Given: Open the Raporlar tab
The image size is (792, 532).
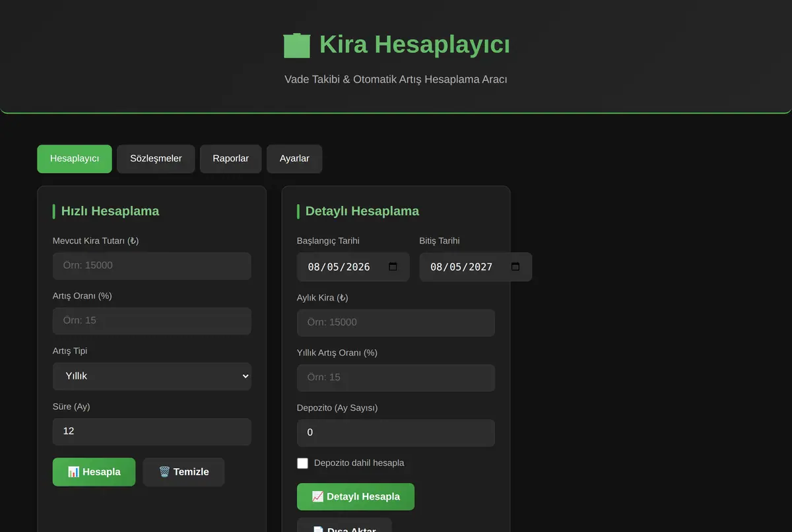Looking at the screenshot, I should point(231,159).
